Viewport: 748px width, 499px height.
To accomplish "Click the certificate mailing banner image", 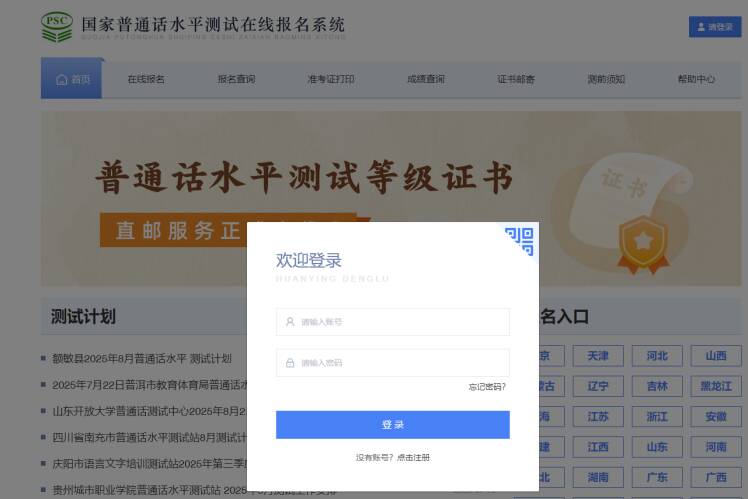I will [391, 198].
